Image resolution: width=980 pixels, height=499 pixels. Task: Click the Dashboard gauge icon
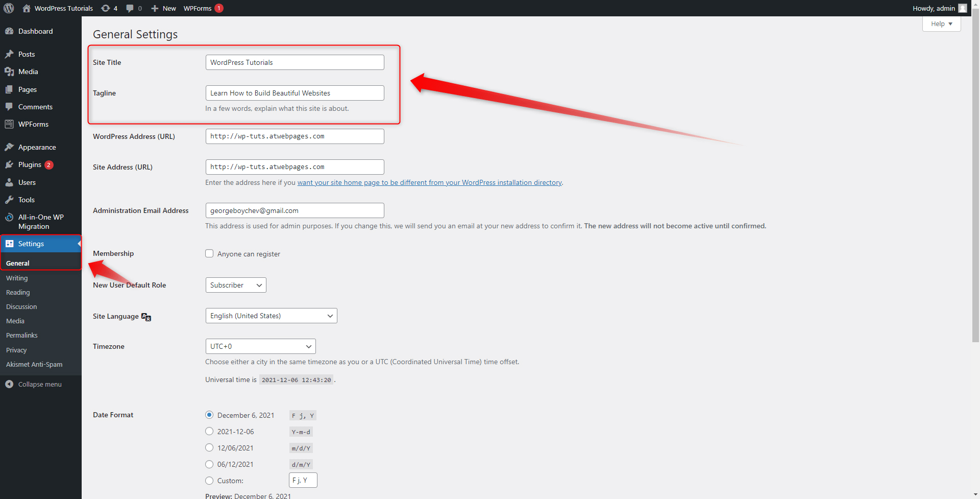[9, 31]
